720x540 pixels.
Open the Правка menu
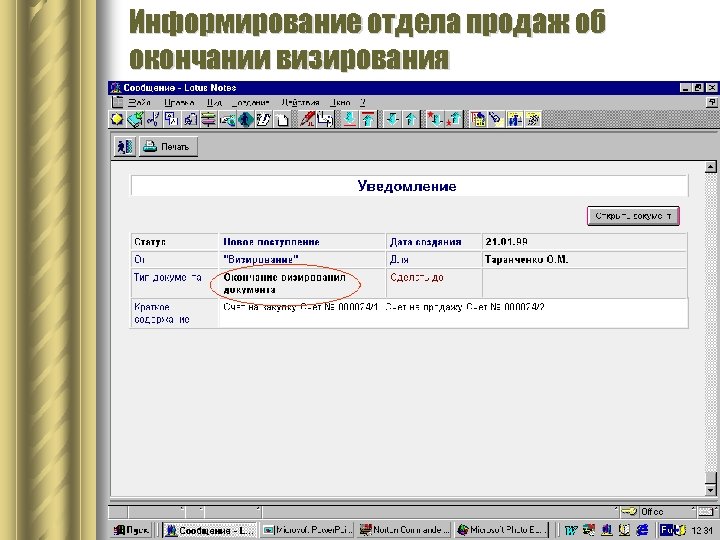(x=179, y=102)
